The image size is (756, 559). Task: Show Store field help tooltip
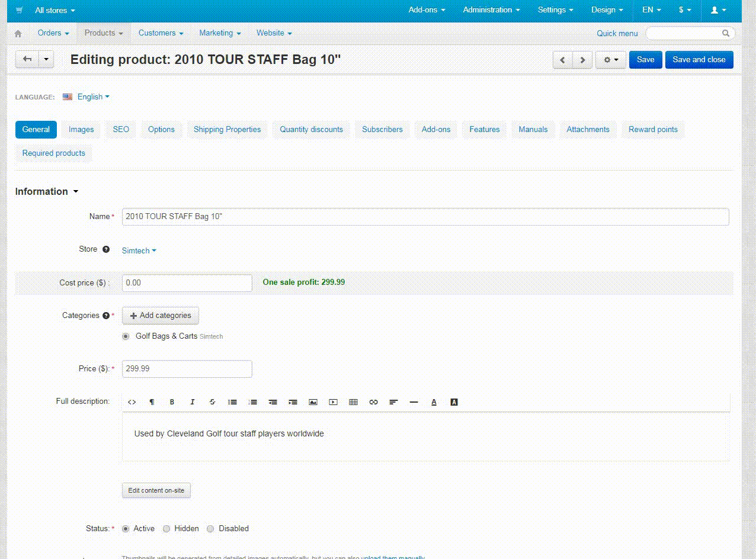pyautogui.click(x=106, y=249)
